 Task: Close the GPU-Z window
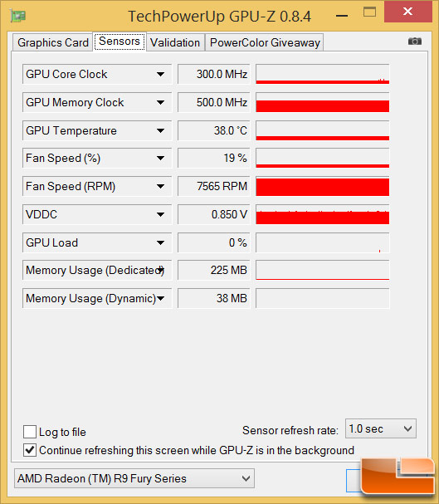click(407, 12)
